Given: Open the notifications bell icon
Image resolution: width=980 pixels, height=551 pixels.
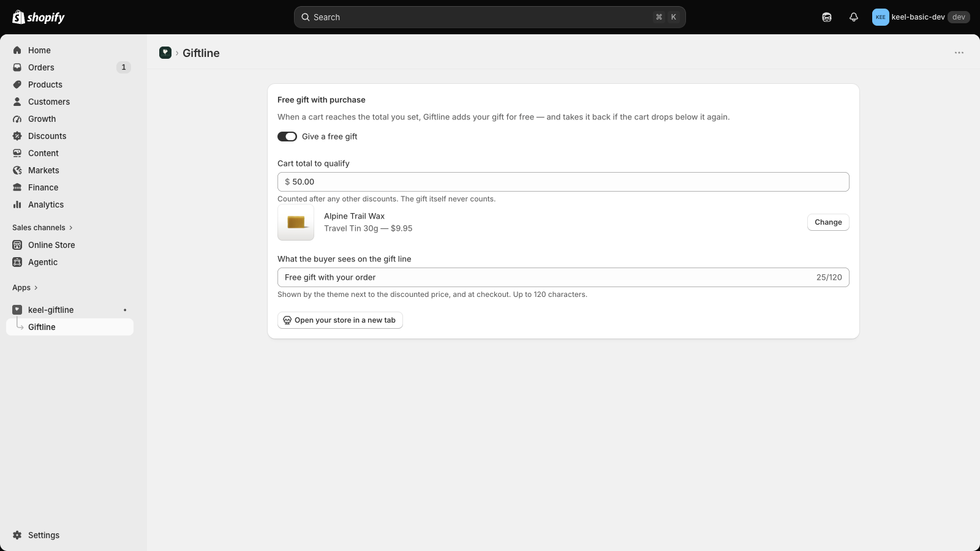Looking at the screenshot, I should click(854, 17).
